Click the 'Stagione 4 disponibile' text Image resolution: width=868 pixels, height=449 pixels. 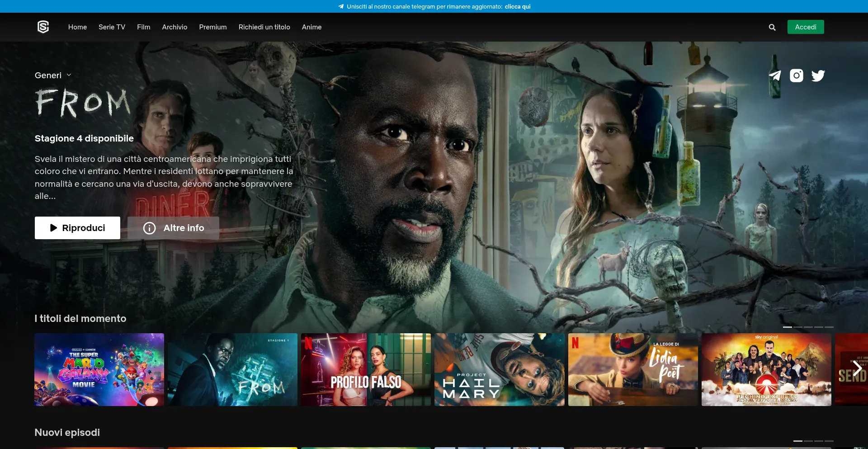tap(84, 138)
